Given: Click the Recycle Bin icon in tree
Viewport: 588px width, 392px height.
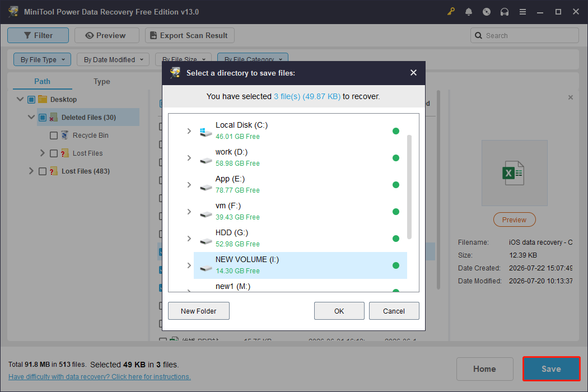Looking at the screenshot, I should coord(64,135).
